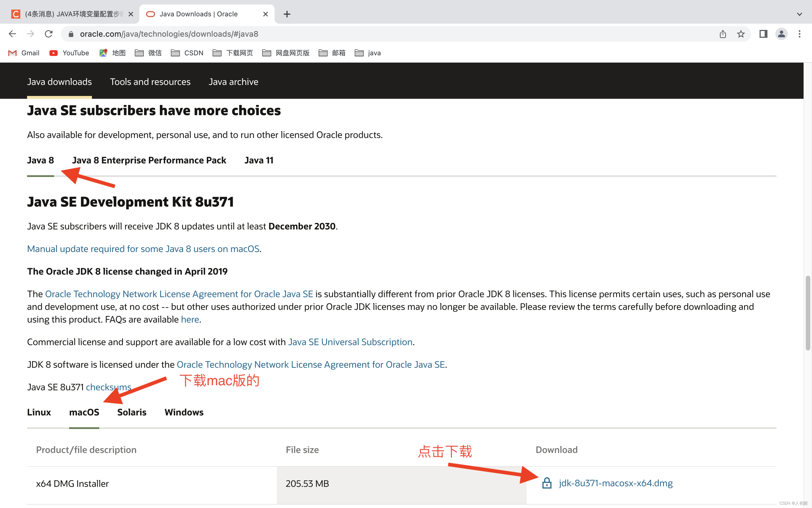Image resolution: width=812 pixels, height=508 pixels.
Task: Open the 微信 bookmark folder
Action: tap(148, 53)
